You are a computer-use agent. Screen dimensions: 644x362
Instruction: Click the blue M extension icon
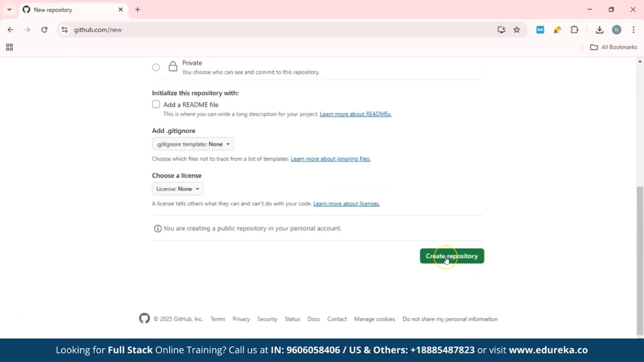coord(540,30)
